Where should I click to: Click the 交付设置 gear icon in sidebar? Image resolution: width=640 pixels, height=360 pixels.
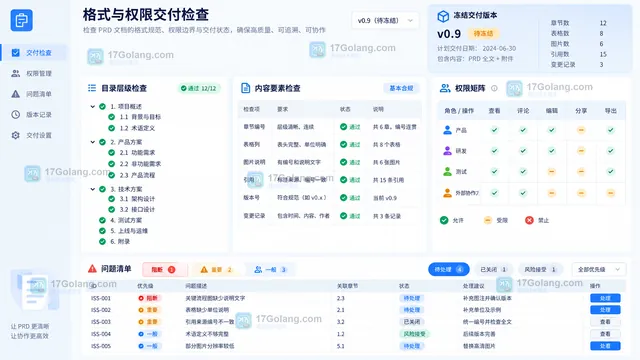(16, 135)
